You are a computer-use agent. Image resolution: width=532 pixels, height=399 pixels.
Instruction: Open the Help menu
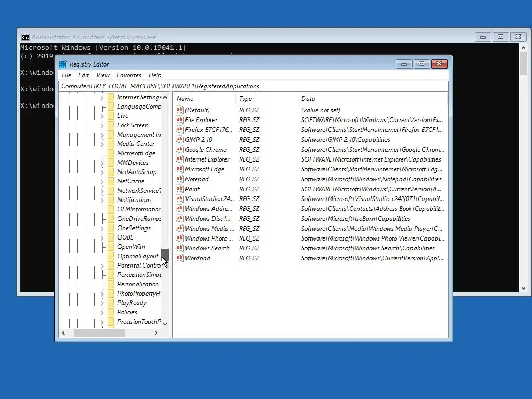[155, 75]
